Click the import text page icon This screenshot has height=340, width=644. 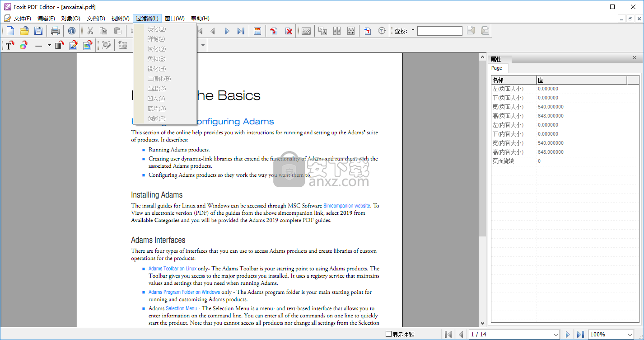pyautogui.click(x=368, y=31)
